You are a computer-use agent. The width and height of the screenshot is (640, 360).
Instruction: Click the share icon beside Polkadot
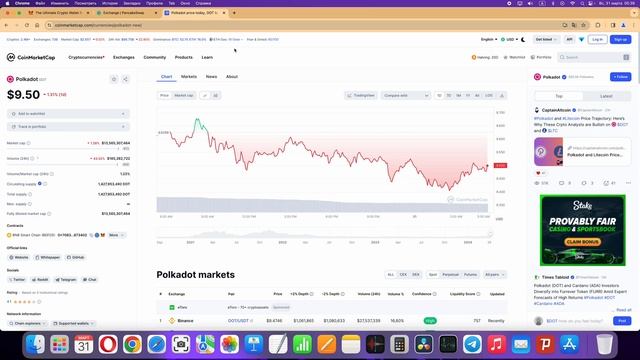point(125,79)
